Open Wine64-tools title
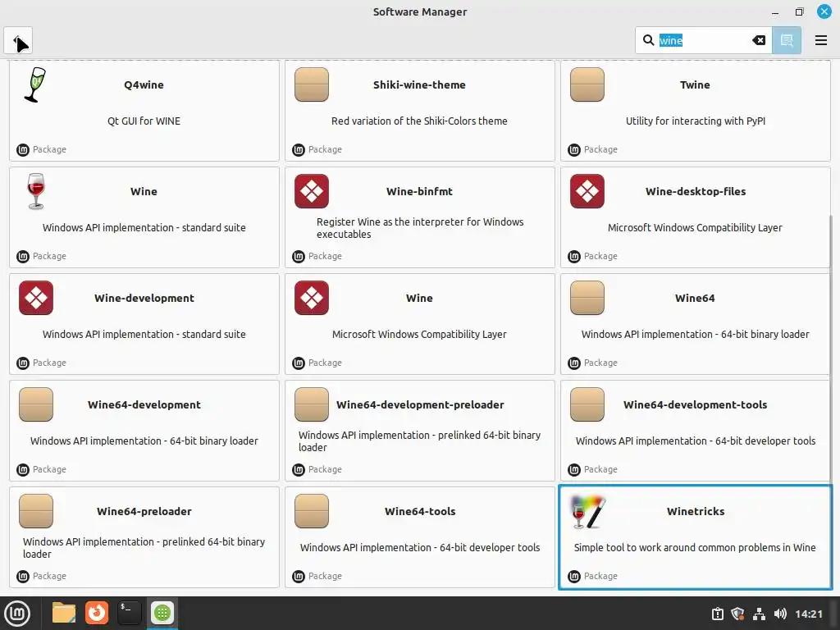The height and width of the screenshot is (630, 840). point(420,511)
